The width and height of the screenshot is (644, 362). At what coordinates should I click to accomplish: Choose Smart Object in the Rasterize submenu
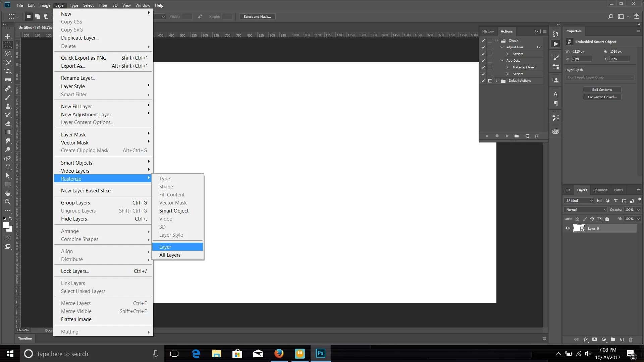click(x=174, y=211)
